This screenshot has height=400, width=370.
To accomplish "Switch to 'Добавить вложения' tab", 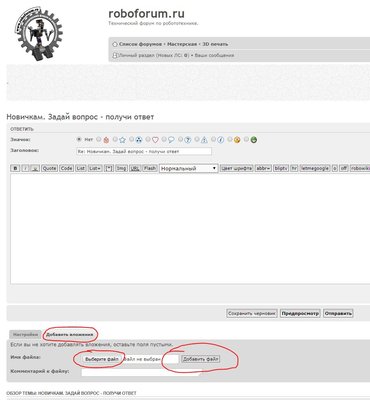I will point(69,334).
